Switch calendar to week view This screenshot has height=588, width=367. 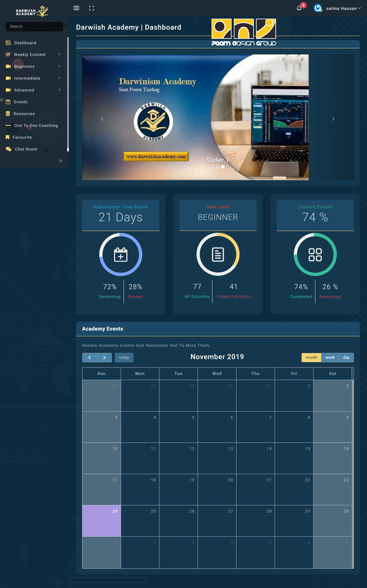pos(330,357)
